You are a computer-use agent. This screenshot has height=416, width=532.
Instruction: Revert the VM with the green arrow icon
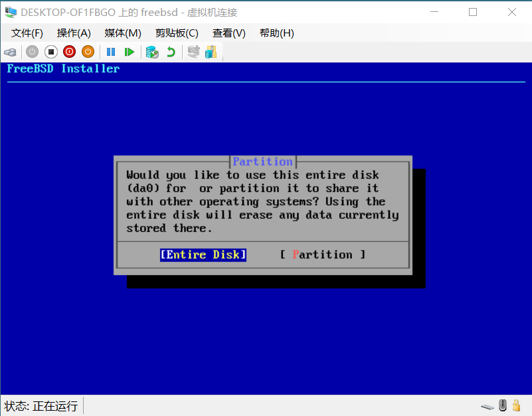point(171,52)
